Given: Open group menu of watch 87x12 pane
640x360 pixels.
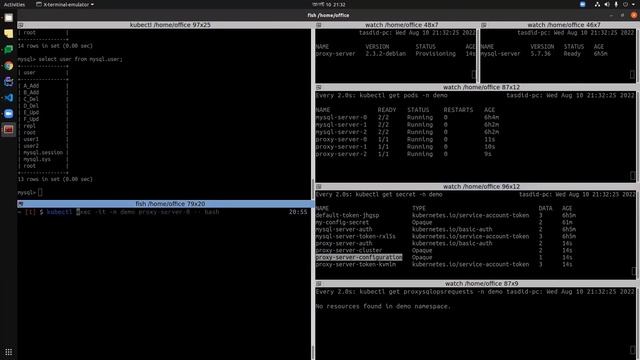Looking at the screenshot, I should 319,87.
